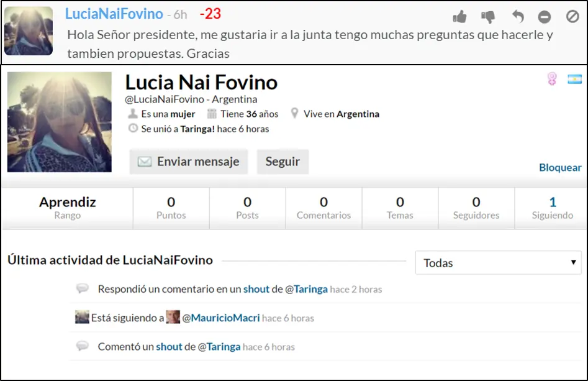Click the 'Enviar mensaje' button
The width and height of the screenshot is (588, 381).
[x=189, y=162]
